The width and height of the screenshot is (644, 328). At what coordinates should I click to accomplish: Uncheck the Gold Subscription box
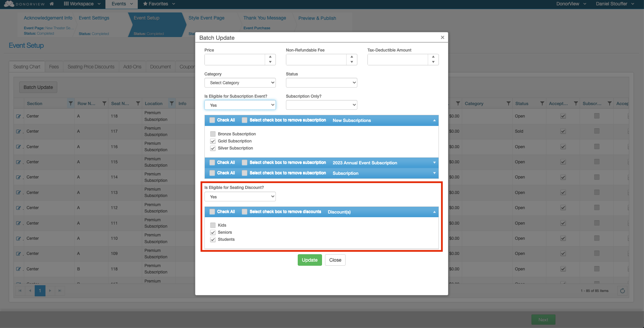(213, 141)
